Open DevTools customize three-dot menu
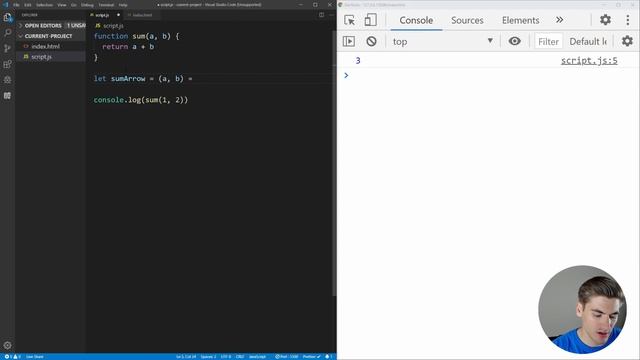 click(x=628, y=20)
